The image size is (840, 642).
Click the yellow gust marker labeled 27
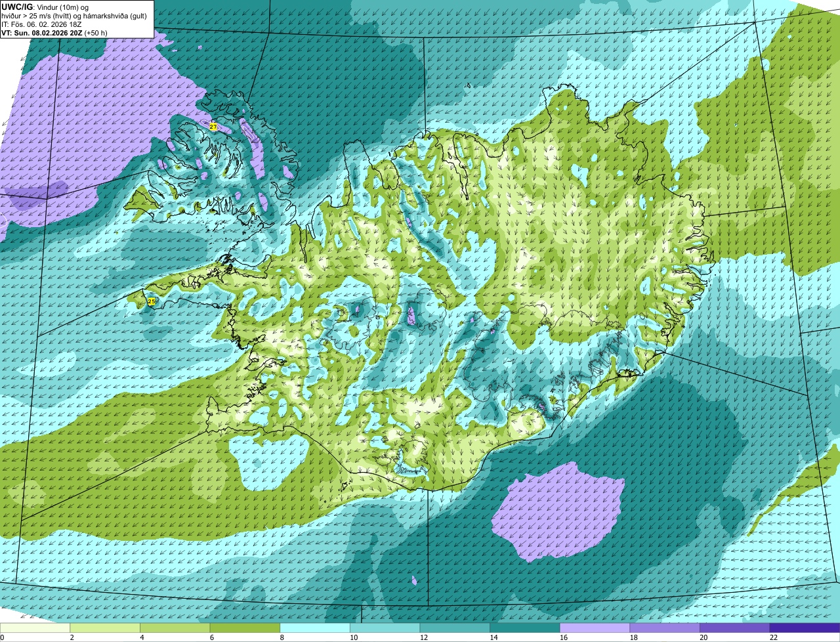click(213, 127)
